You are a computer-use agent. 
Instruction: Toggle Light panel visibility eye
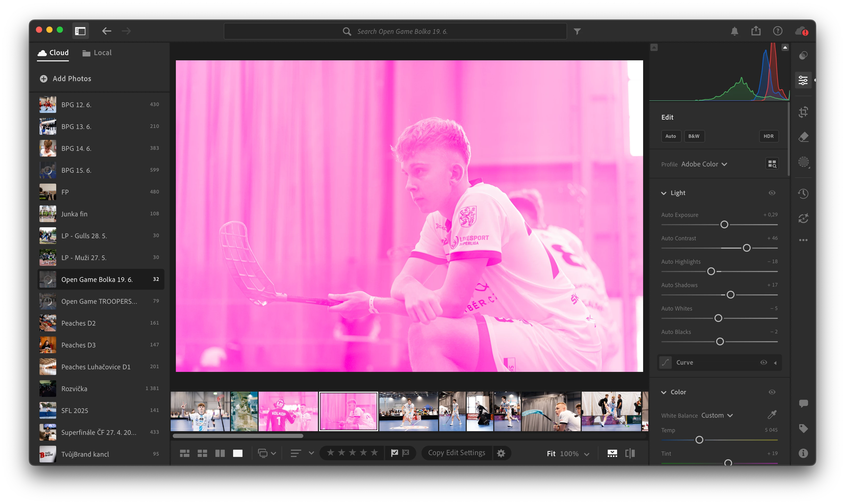(x=772, y=193)
